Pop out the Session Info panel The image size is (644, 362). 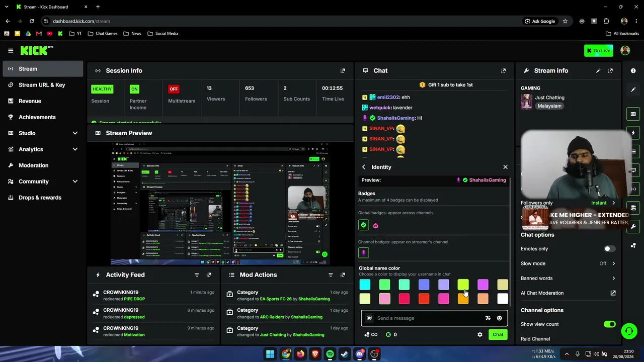coord(343,71)
